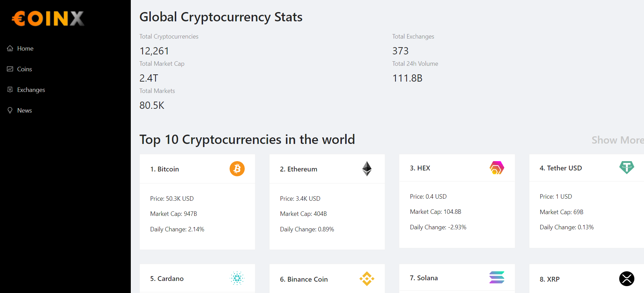Click HEX's Market Cap: 104.8B

pyautogui.click(x=435, y=212)
